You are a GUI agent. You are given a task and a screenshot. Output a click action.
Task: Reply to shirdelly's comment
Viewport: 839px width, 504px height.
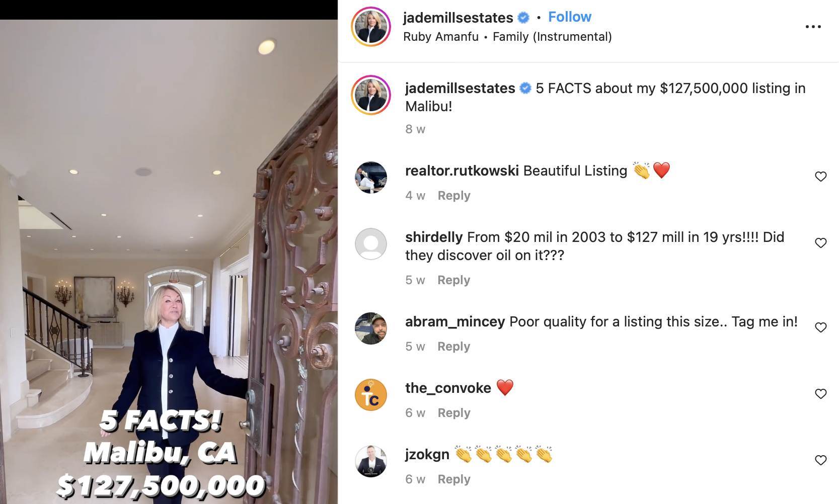(x=453, y=280)
